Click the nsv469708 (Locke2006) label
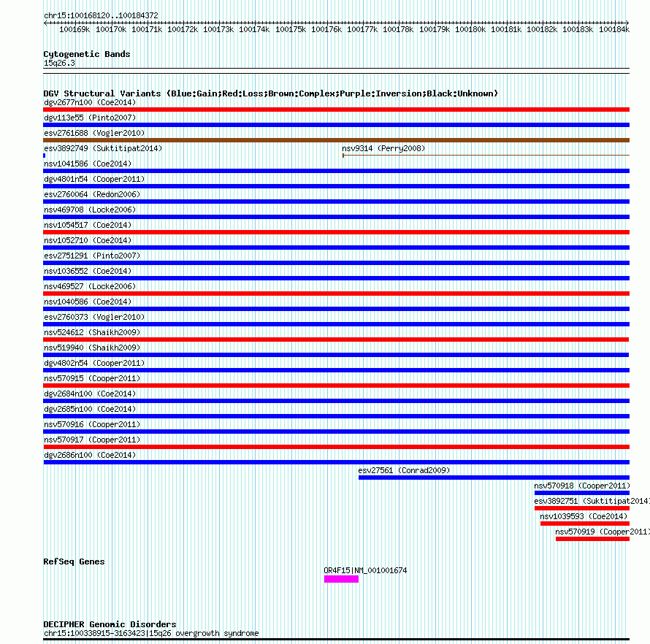 [90, 210]
